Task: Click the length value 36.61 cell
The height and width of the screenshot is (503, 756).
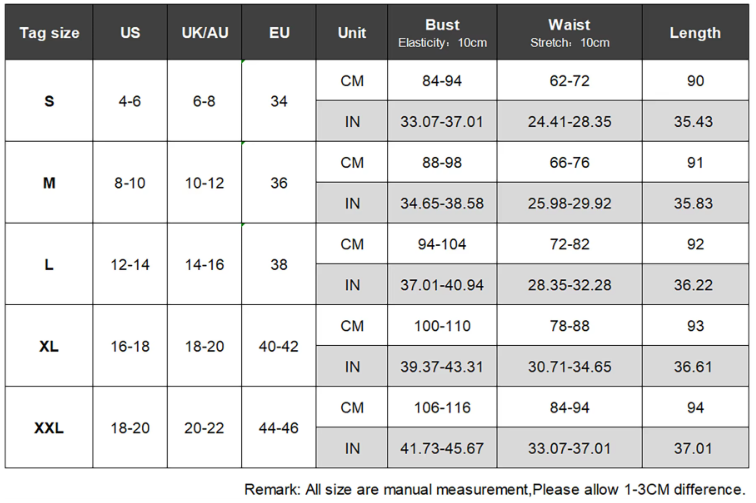Action: point(695,367)
